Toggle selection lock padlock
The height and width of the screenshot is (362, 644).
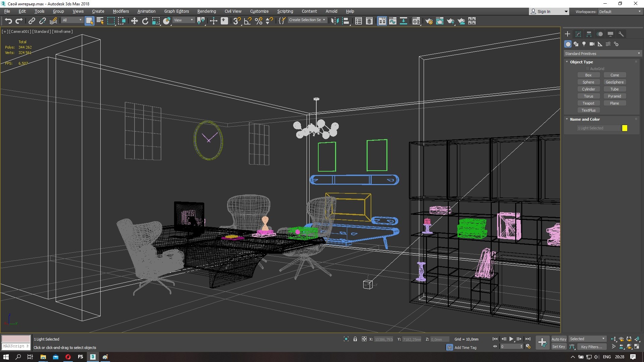[355, 339]
